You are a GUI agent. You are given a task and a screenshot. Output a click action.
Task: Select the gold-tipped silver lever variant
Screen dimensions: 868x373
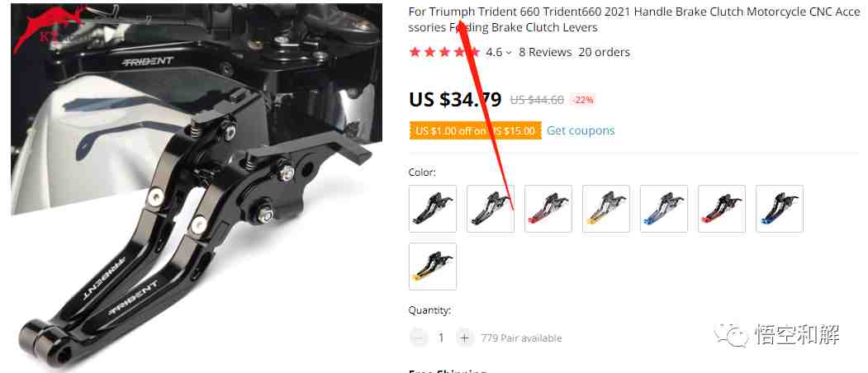click(606, 209)
